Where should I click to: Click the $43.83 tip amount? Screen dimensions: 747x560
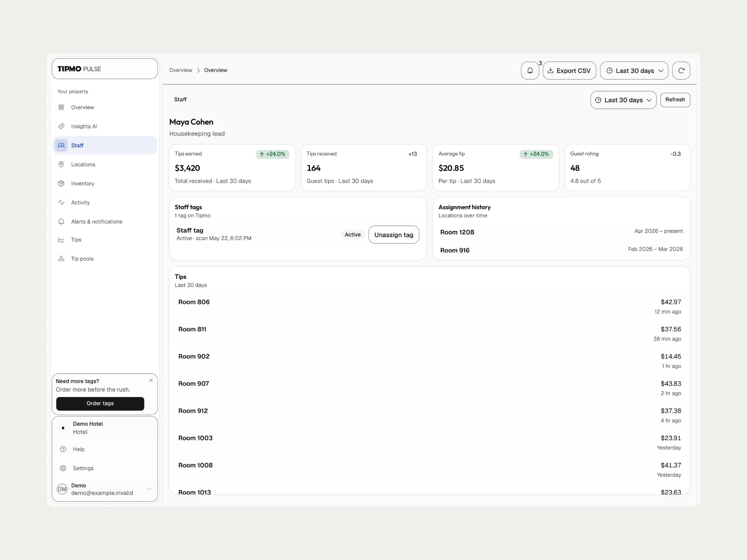pyautogui.click(x=671, y=384)
